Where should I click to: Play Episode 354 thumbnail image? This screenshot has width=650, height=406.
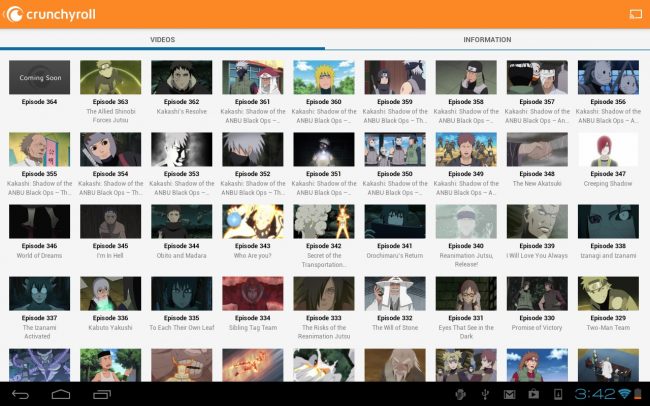click(x=111, y=149)
